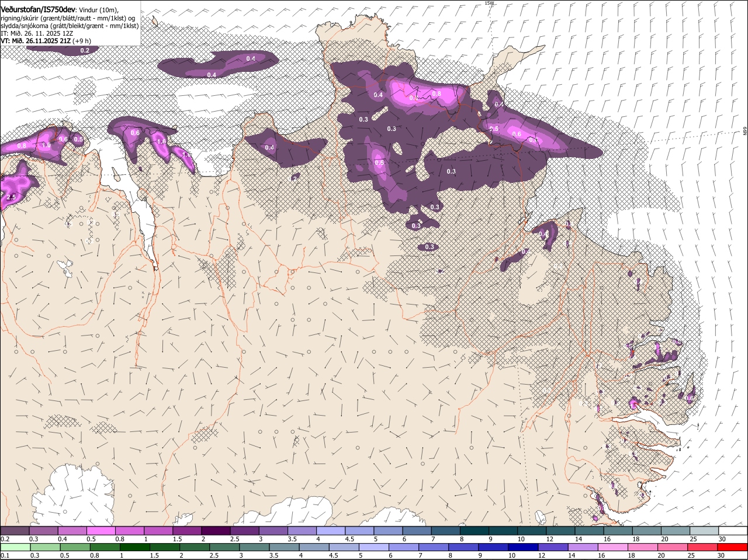Pick the white final swatch of the upper legend
The image size is (748, 560).
733,530
